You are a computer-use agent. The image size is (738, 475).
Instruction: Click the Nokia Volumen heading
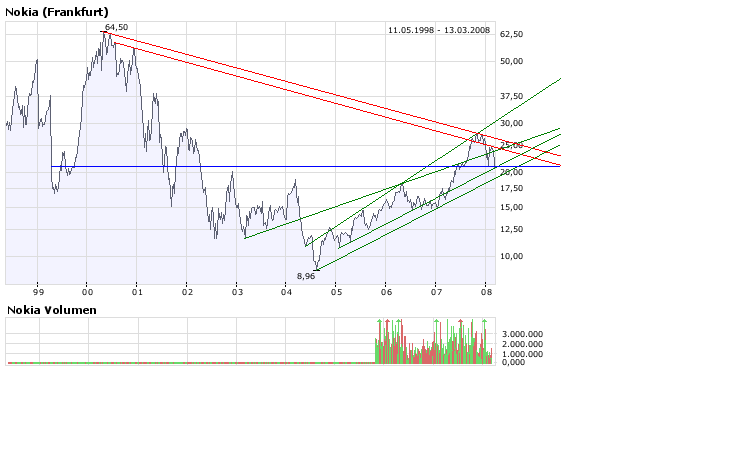(52, 310)
